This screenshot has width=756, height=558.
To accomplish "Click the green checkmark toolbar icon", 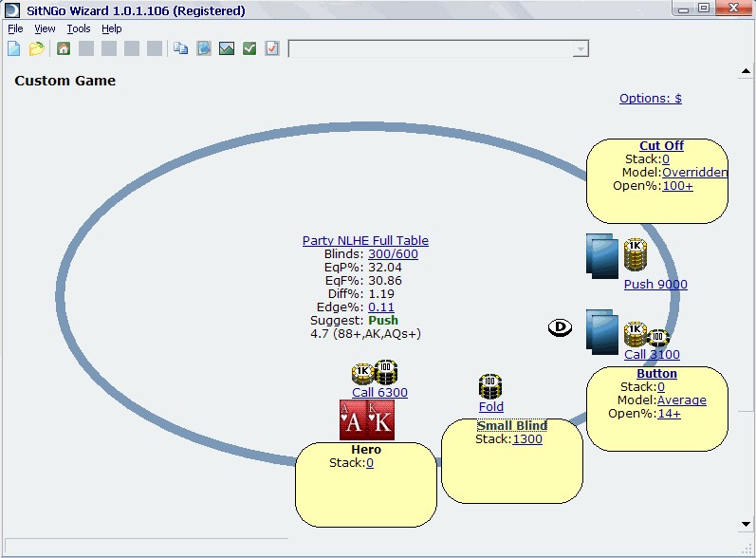I will 249,48.
